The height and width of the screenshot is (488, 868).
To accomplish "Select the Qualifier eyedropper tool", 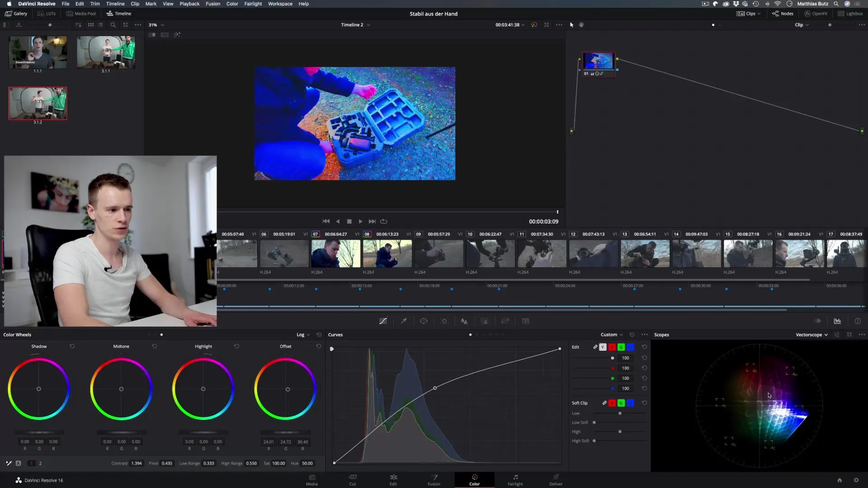I will pos(404,321).
